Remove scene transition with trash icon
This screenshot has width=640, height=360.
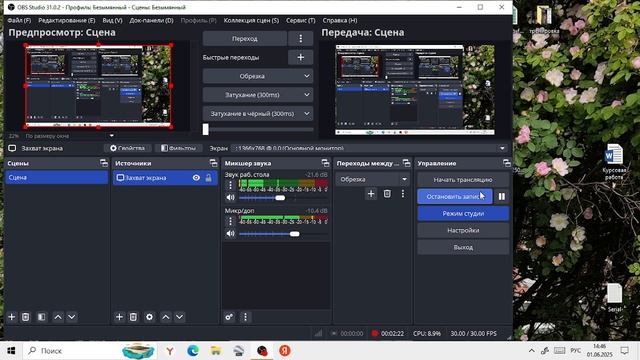[x=387, y=193]
